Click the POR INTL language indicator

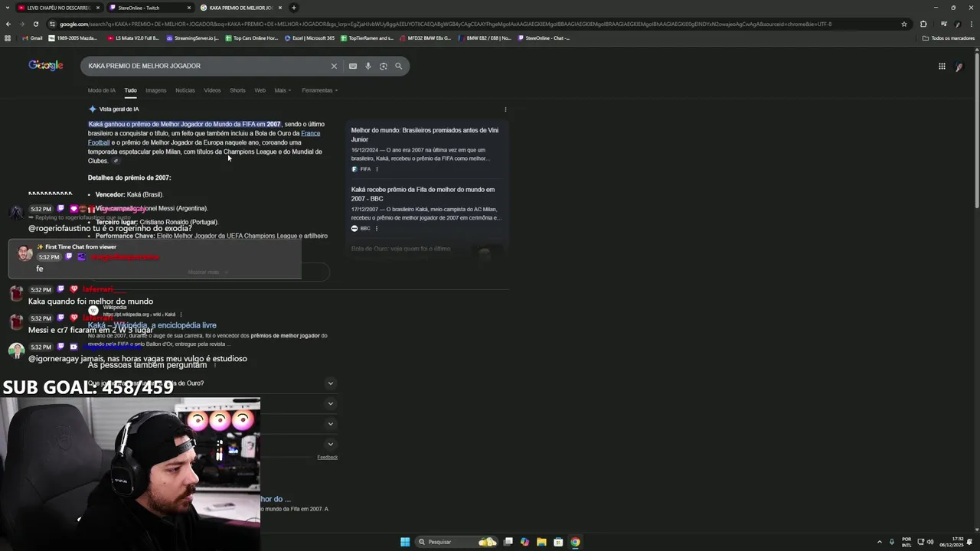point(906,542)
